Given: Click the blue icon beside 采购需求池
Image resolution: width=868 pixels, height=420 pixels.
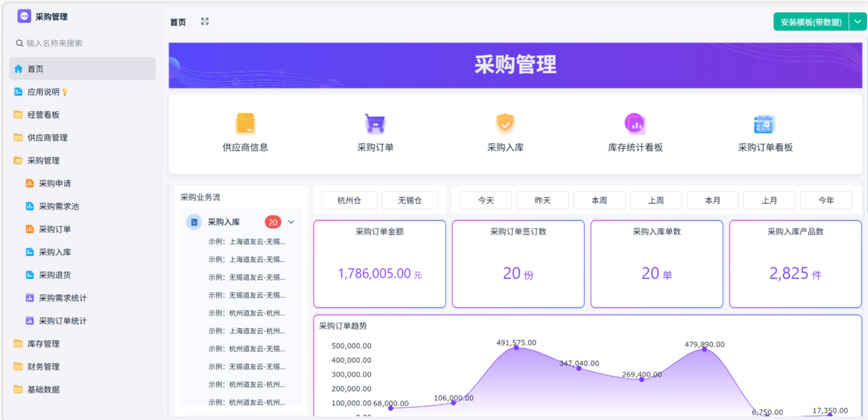Looking at the screenshot, I should 30,207.
